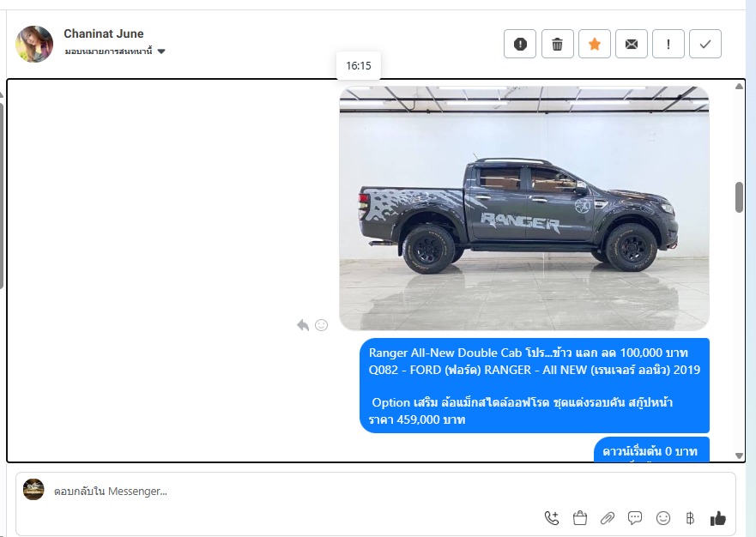This screenshot has width=756, height=537.
Task: Click the 16:15 timestamp label
Action: point(359,65)
